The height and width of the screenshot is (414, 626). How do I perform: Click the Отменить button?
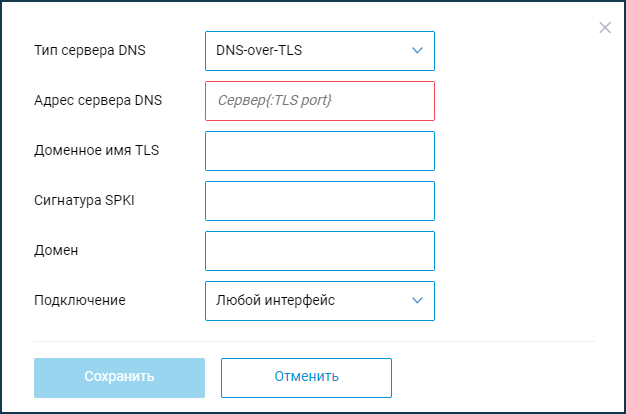point(306,377)
